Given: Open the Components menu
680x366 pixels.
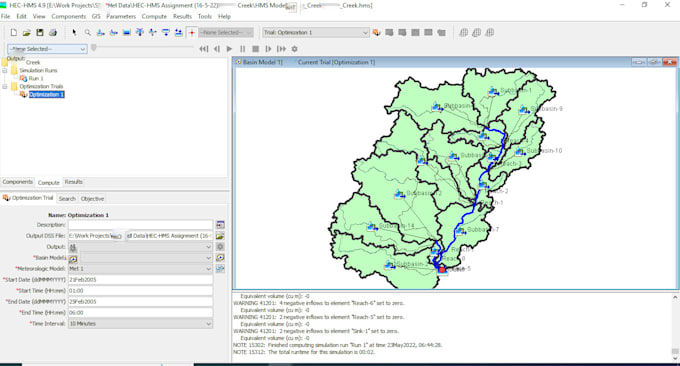Looking at the screenshot, I should [69, 16].
